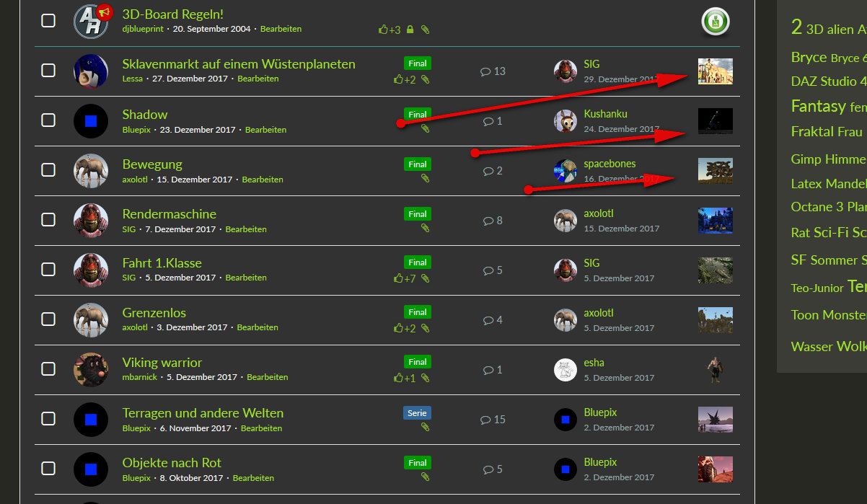
Task: Open Kushanku's avatar in last-post column
Action: 565,121
